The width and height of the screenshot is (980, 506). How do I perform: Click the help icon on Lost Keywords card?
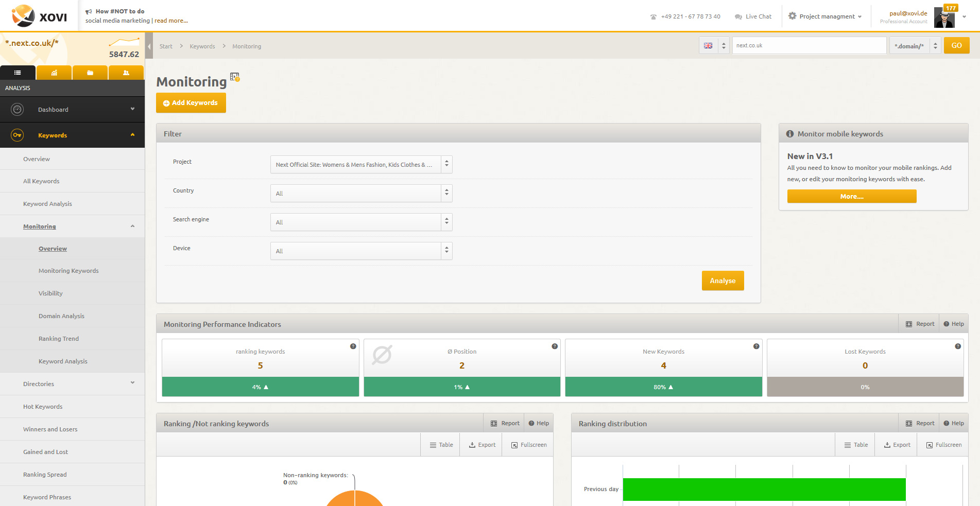point(958,346)
